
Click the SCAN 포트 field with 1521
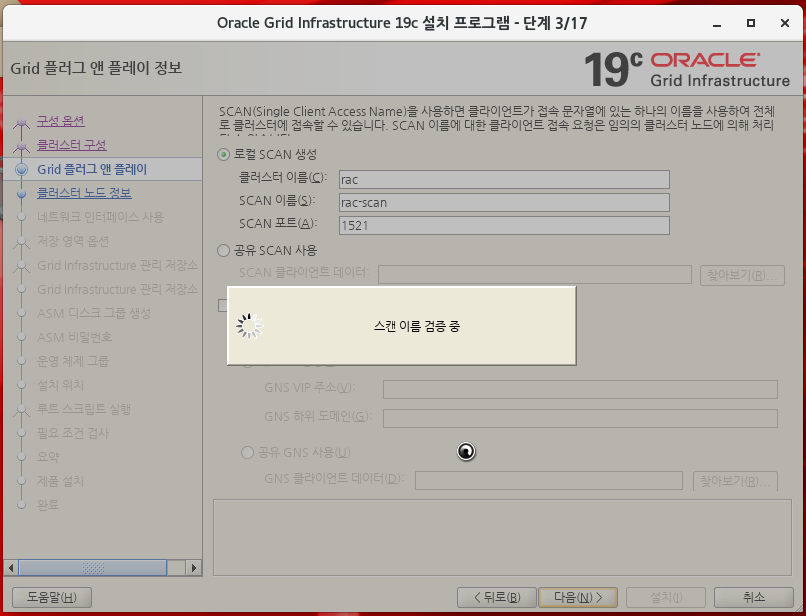504,225
